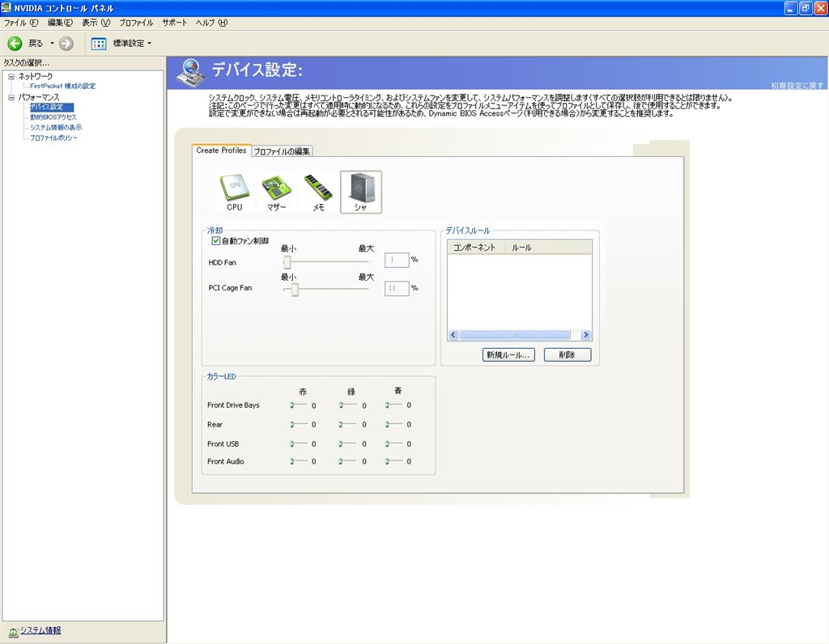The height and width of the screenshot is (644, 829).
Task: Open the ヘルプ menu
Action: (211, 23)
